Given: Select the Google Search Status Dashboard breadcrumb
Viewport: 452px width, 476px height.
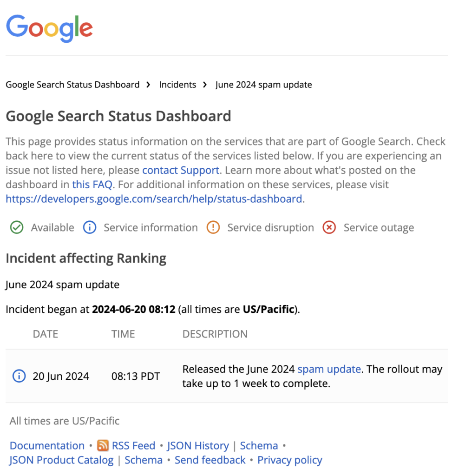Looking at the screenshot, I should click(72, 85).
